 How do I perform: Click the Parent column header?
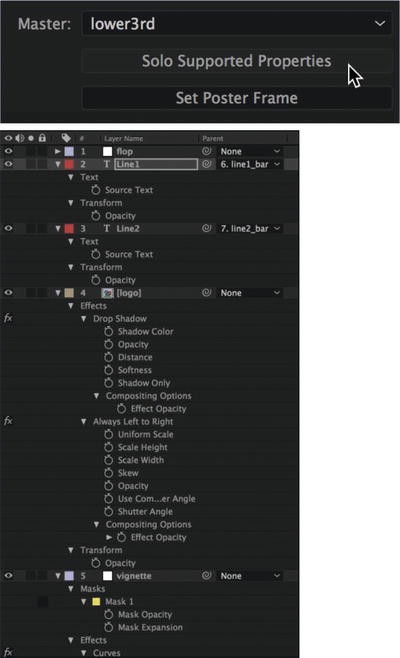pos(213,138)
